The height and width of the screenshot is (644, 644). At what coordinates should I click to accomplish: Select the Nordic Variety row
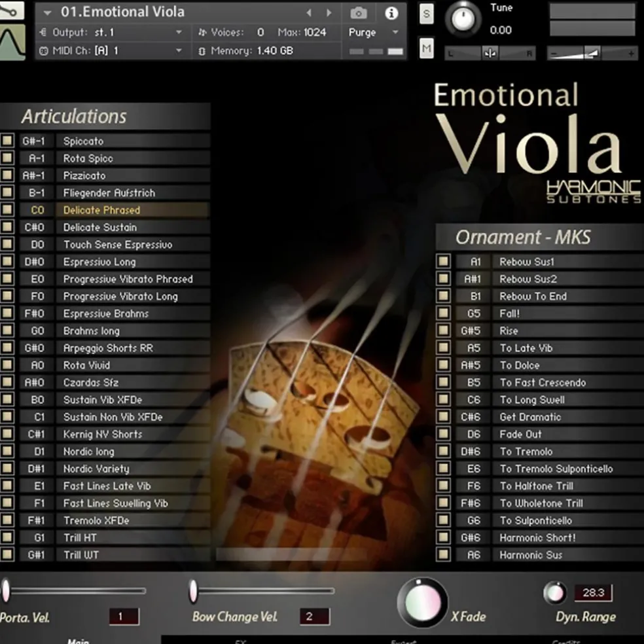tap(133, 469)
